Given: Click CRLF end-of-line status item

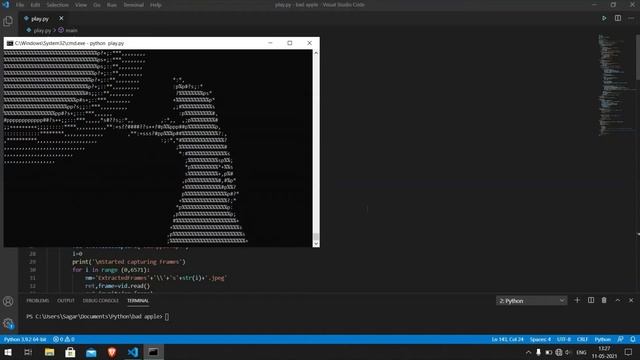Looking at the screenshot, I should tap(582, 340).
